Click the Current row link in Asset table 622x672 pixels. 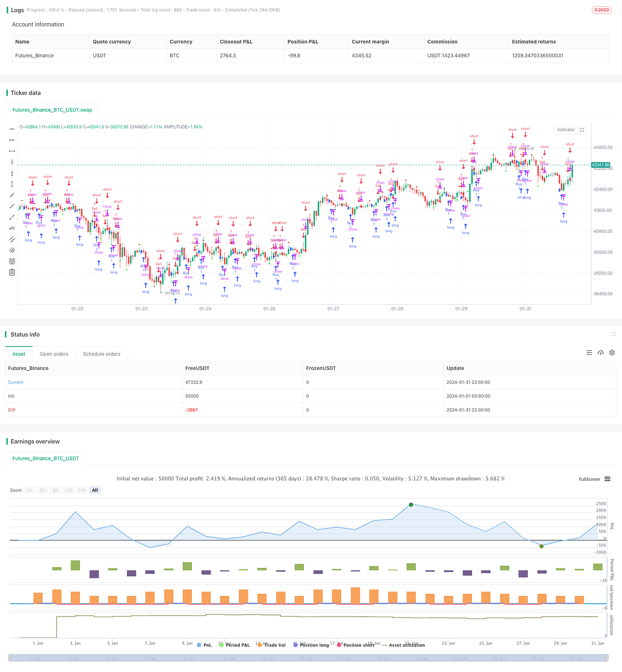point(16,382)
